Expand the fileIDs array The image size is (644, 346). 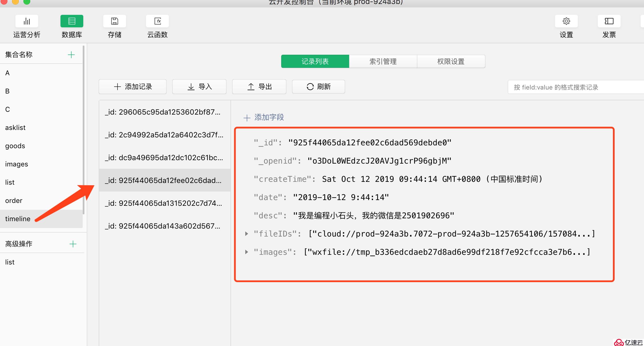[x=247, y=234]
